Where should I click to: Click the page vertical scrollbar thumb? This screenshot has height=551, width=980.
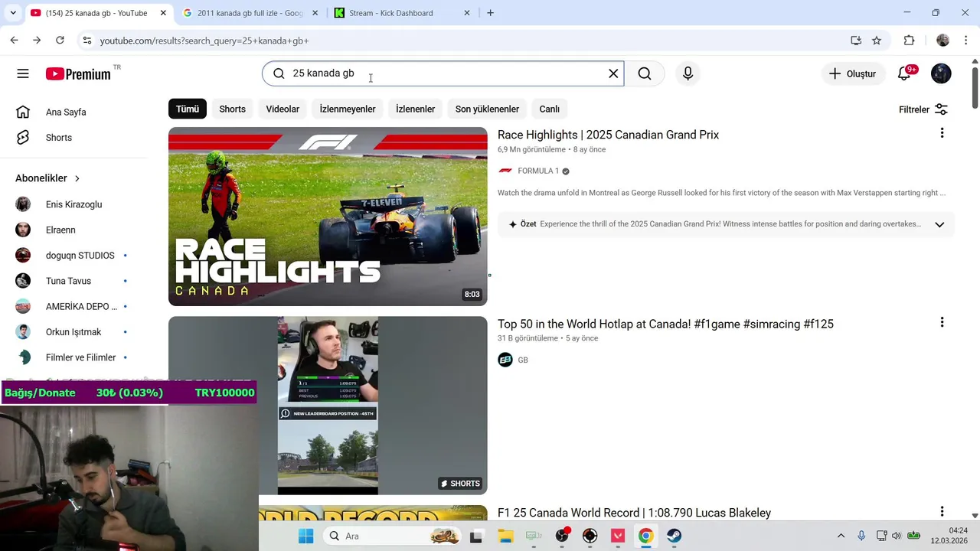(975, 88)
